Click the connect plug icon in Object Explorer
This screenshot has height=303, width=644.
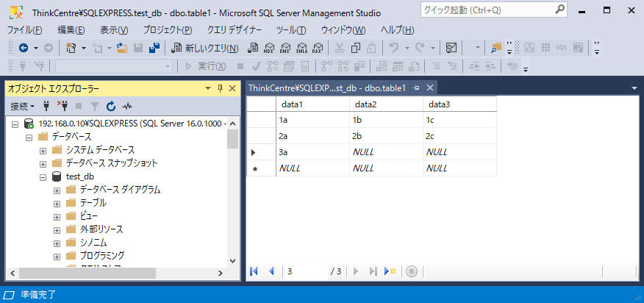coord(47,106)
